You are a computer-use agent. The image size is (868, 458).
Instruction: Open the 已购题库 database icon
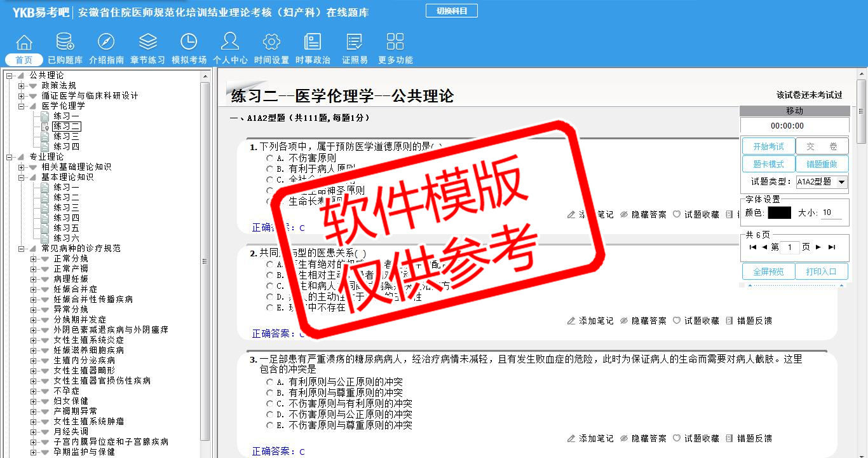coord(65,42)
